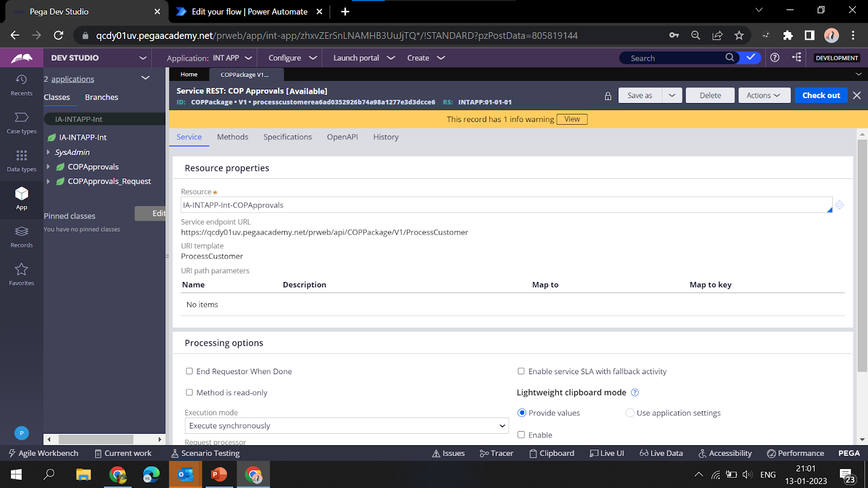Bookmark page with browser star icon
The height and width of the screenshot is (488, 868).
tap(739, 35)
